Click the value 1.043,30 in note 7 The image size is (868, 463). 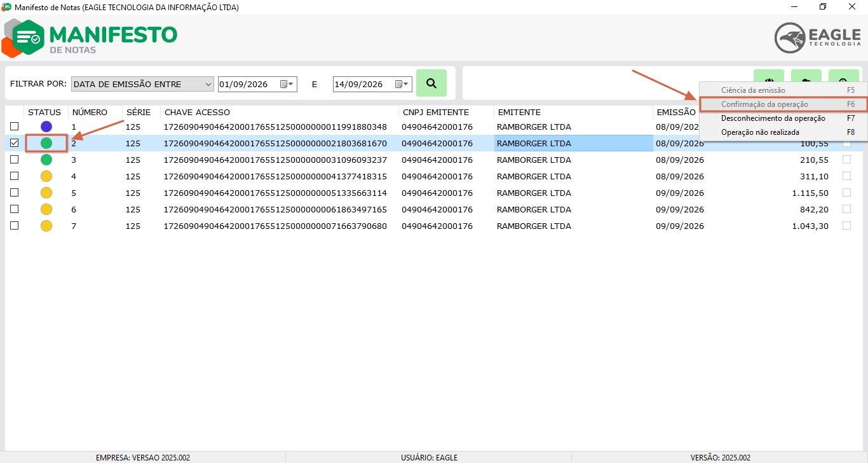pos(810,226)
